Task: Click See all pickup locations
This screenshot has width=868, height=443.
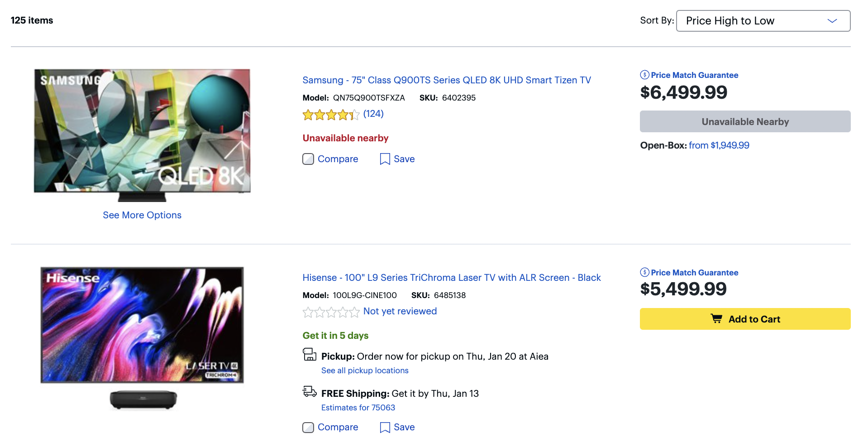Action: coord(365,371)
